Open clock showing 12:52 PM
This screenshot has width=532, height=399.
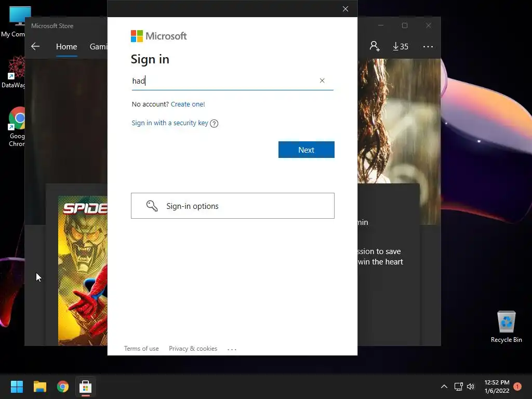pyautogui.click(x=497, y=387)
